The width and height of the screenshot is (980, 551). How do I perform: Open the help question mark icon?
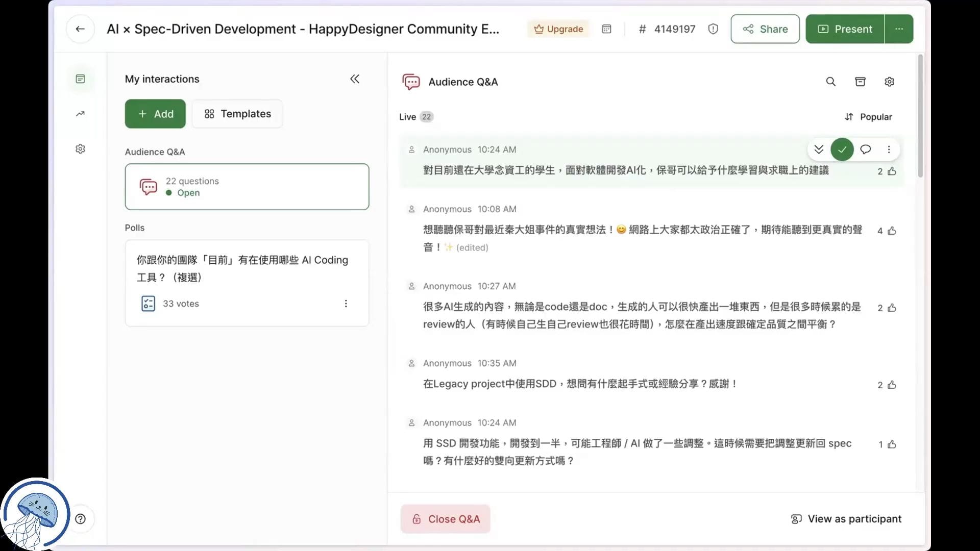coord(80,519)
